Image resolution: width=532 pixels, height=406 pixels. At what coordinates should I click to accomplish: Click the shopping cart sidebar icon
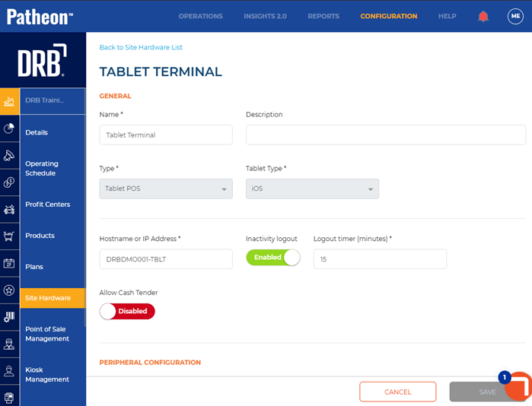tap(9, 236)
